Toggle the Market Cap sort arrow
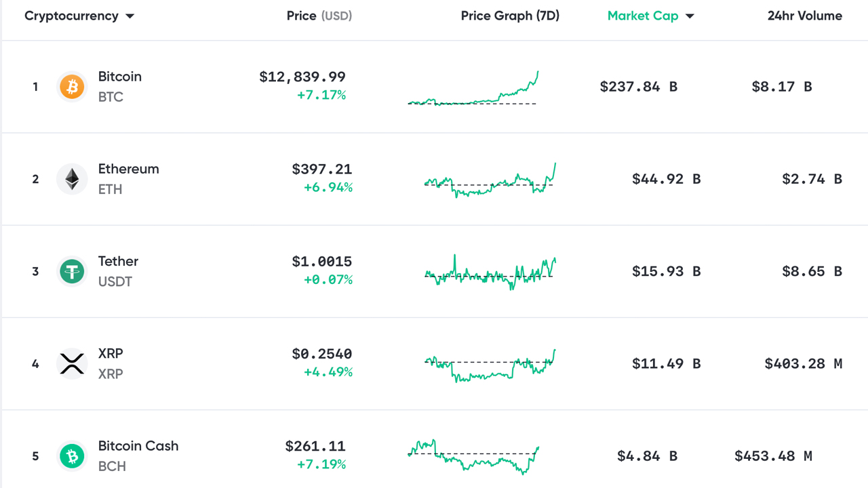This screenshot has width=868, height=488. click(x=690, y=16)
